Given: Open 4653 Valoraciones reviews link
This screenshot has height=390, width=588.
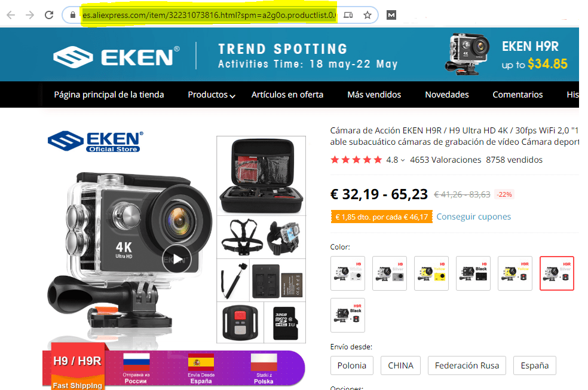Looking at the screenshot, I should (446, 160).
